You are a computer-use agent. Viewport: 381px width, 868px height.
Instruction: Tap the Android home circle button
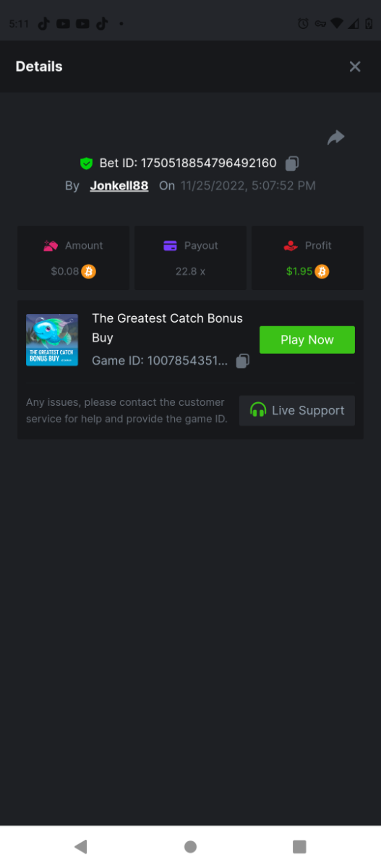click(190, 846)
